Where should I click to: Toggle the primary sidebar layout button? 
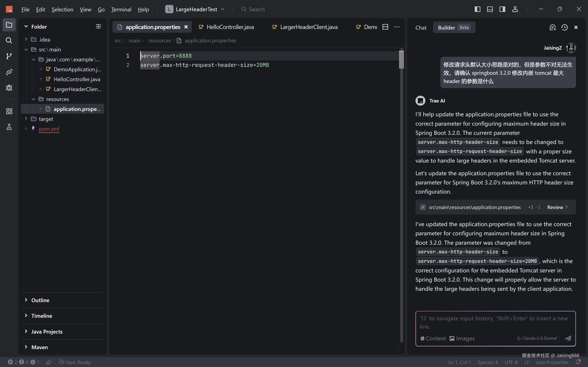477,9
